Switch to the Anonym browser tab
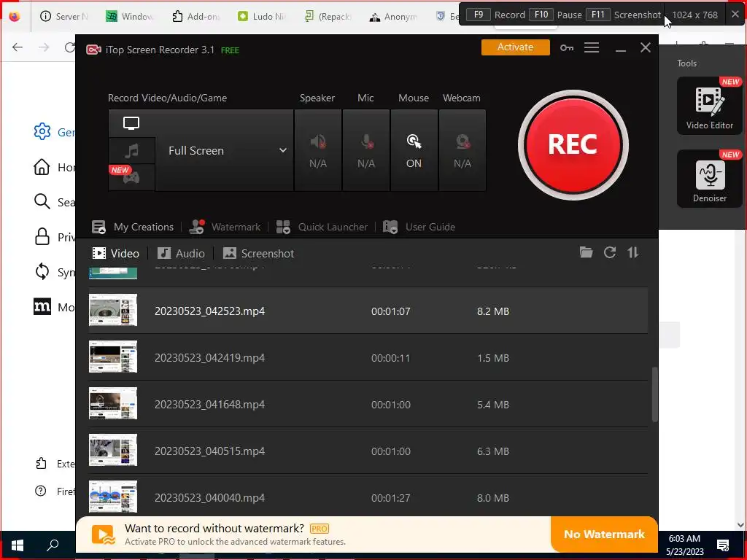The height and width of the screenshot is (560, 747). (x=393, y=16)
